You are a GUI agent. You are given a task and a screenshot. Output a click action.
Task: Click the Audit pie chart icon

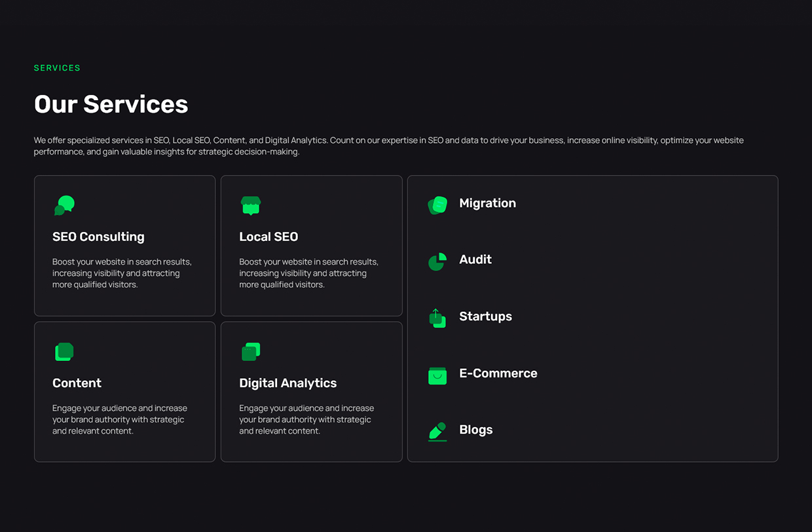pos(437,261)
